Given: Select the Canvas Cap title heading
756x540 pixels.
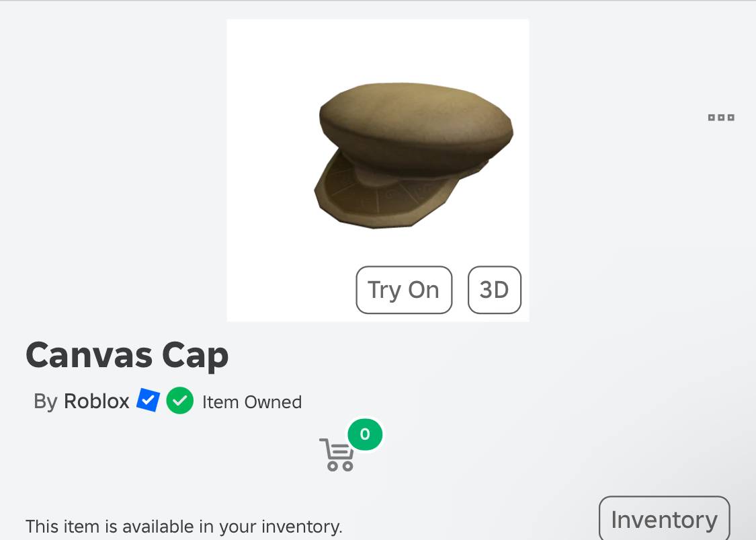Looking at the screenshot, I should pos(127,356).
